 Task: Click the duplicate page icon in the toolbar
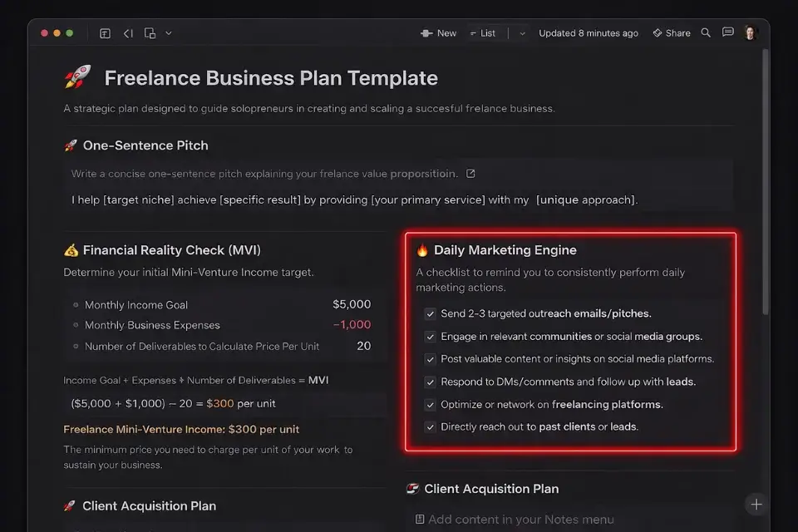(x=150, y=32)
